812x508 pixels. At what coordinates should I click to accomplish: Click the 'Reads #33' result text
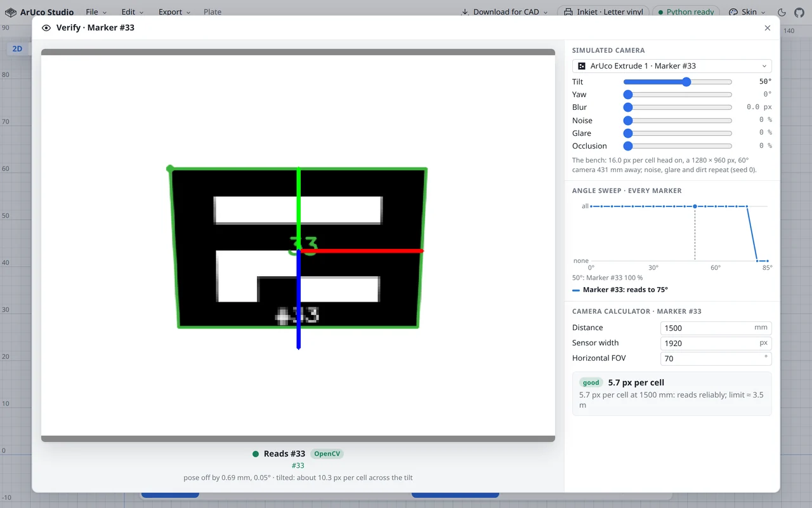tap(284, 454)
